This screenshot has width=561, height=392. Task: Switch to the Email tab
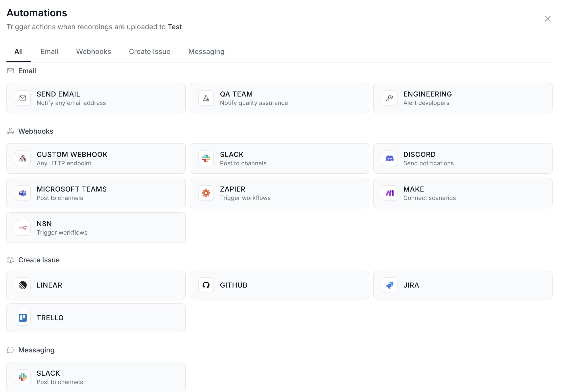[x=49, y=51]
